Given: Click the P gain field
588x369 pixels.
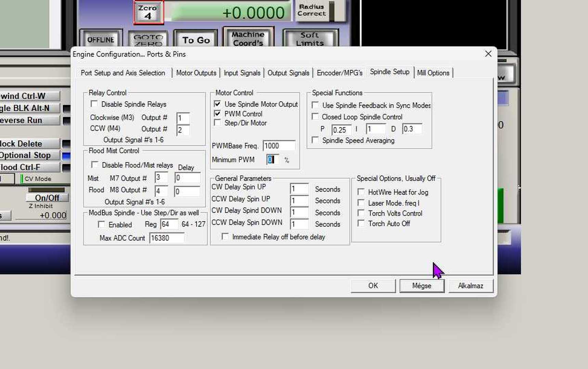Looking at the screenshot, I should pos(341,129).
